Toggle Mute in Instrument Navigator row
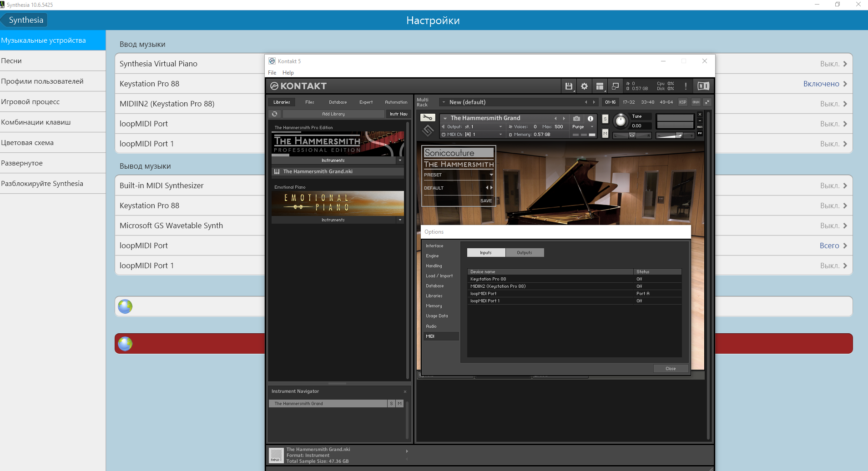This screenshot has width=868, height=471. click(x=399, y=404)
